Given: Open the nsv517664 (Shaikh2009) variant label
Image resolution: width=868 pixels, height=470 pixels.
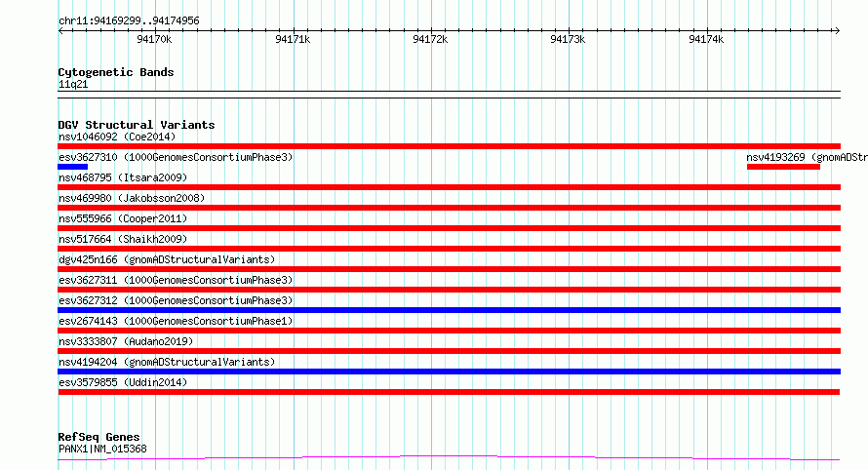Looking at the screenshot, I should pos(123,239).
